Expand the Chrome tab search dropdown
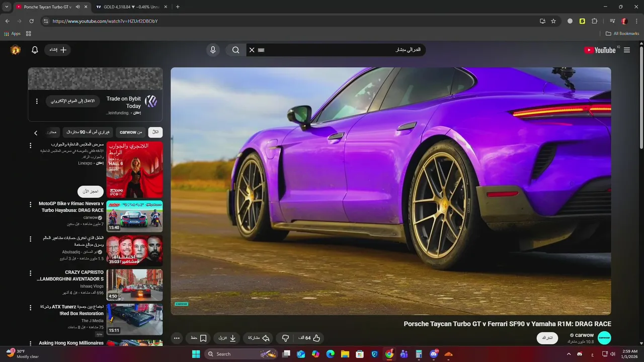The width and height of the screenshot is (644, 362). pyautogui.click(x=7, y=7)
